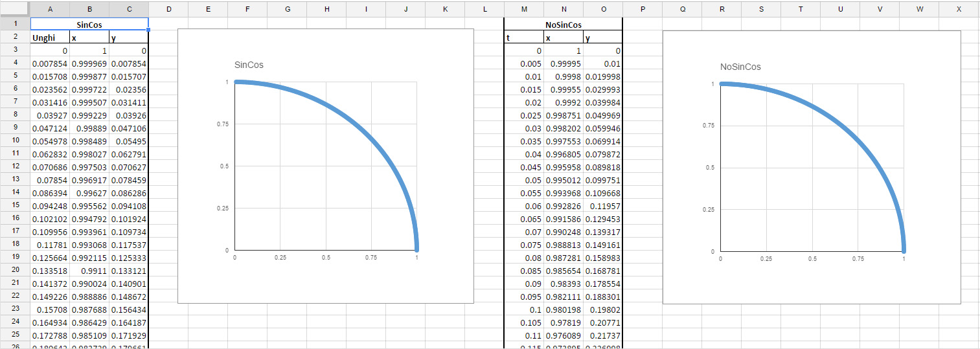Select row 10 header
The image size is (980, 349).
(14, 141)
